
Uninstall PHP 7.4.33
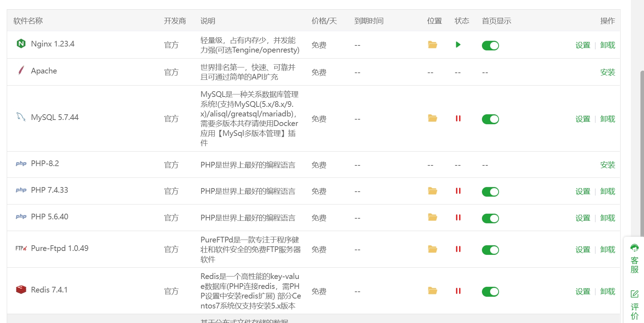[608, 191]
